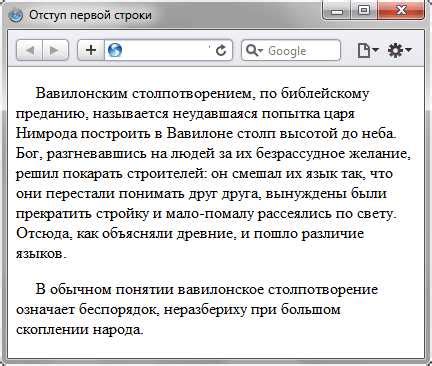Click the word 'Вавилонским' in first paragraph
Image resolution: width=432 pixels, height=366 pixels.
(82, 93)
